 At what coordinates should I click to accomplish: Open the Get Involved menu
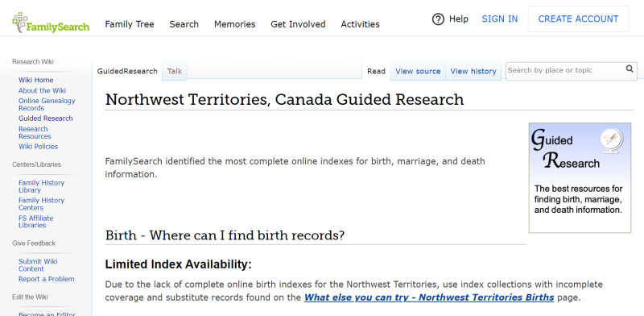tap(298, 24)
